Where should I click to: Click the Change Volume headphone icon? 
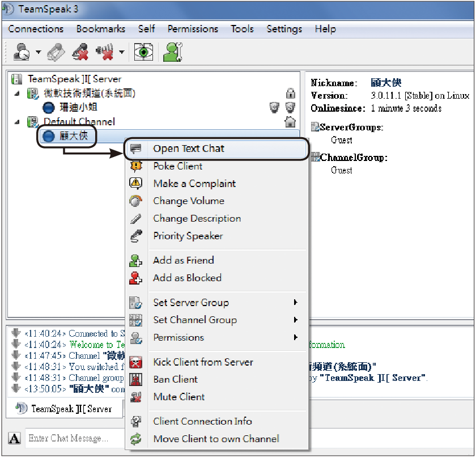[x=135, y=201]
